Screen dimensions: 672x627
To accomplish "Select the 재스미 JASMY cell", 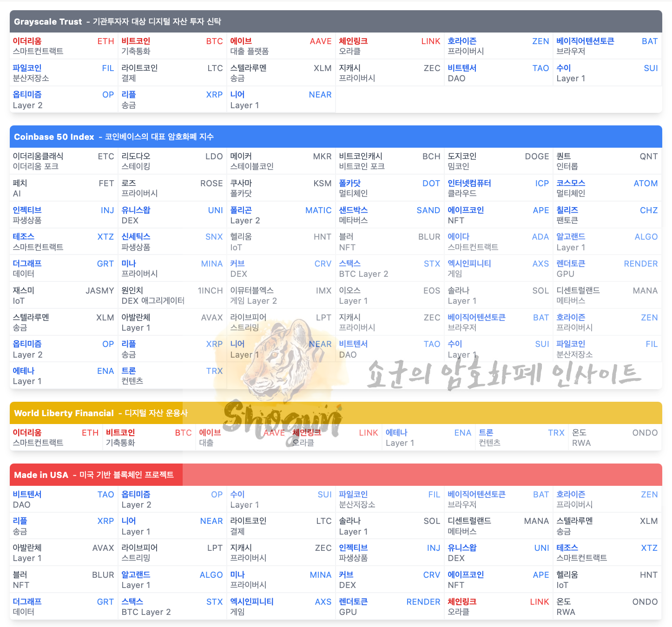I will click(64, 295).
